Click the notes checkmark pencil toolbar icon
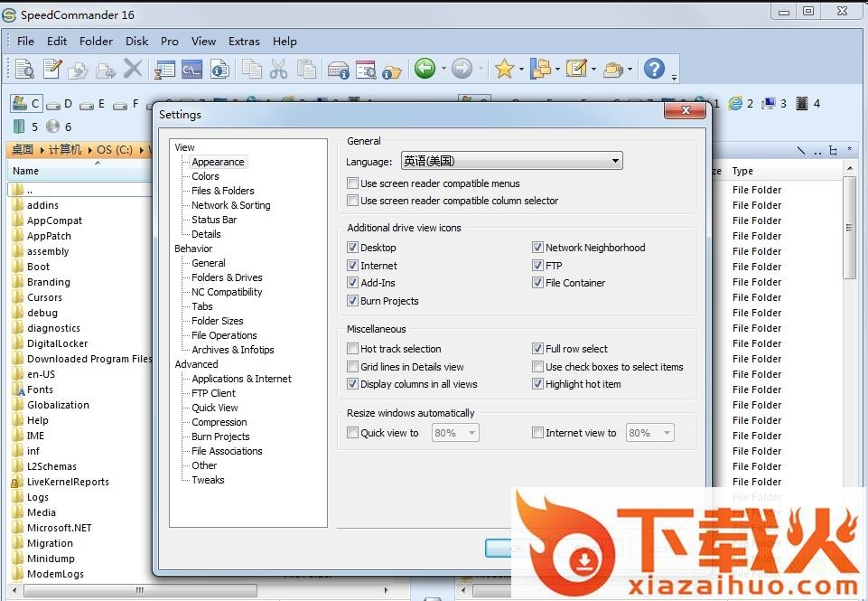The width and height of the screenshot is (868, 601). point(576,69)
